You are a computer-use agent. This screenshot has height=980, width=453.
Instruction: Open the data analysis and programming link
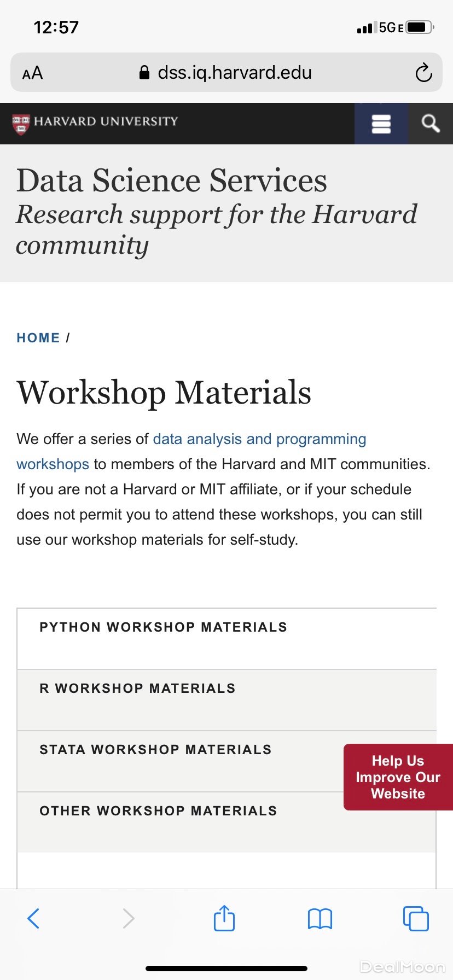click(259, 439)
